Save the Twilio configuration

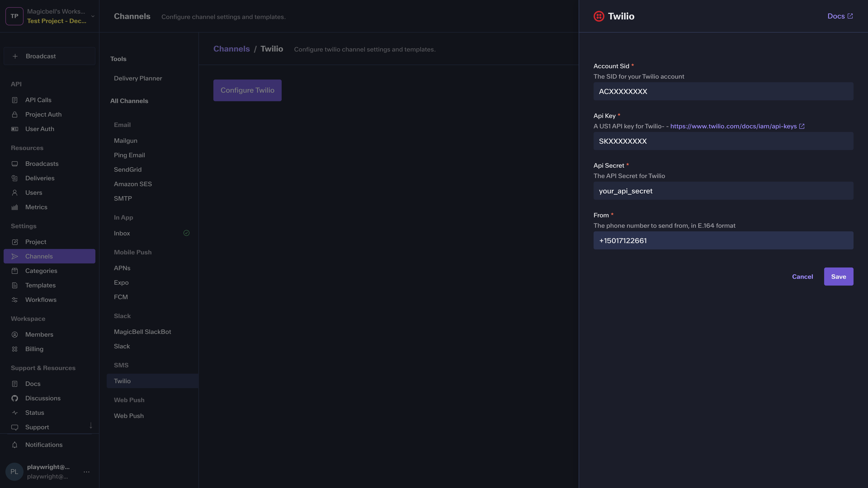pyautogui.click(x=838, y=277)
